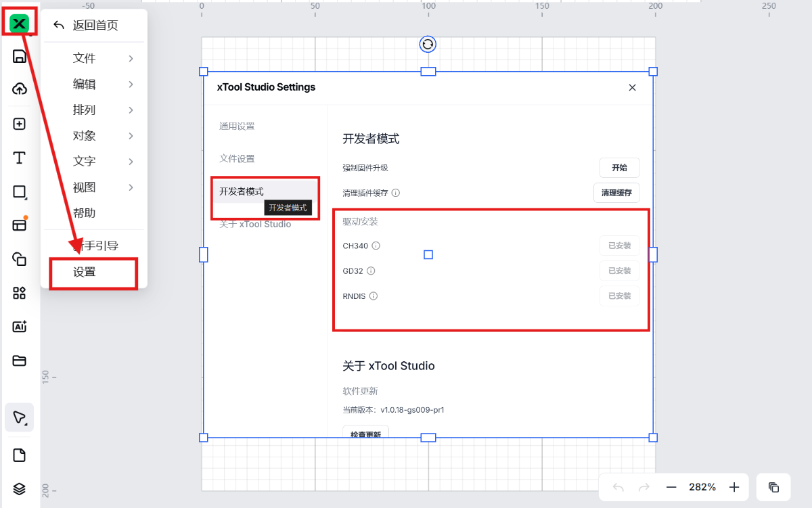Open 设置 from the menu
This screenshot has width=812, height=508.
(85, 272)
